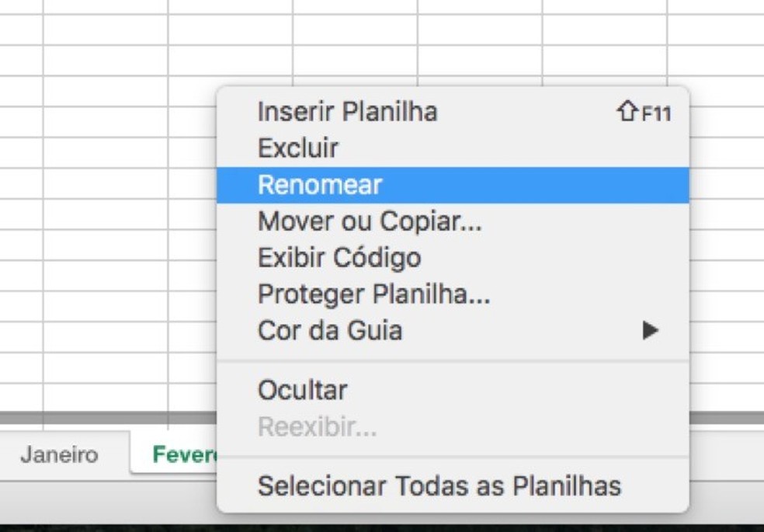
Task: Choose Proteger Planilha from the menu
Action: click(x=373, y=294)
